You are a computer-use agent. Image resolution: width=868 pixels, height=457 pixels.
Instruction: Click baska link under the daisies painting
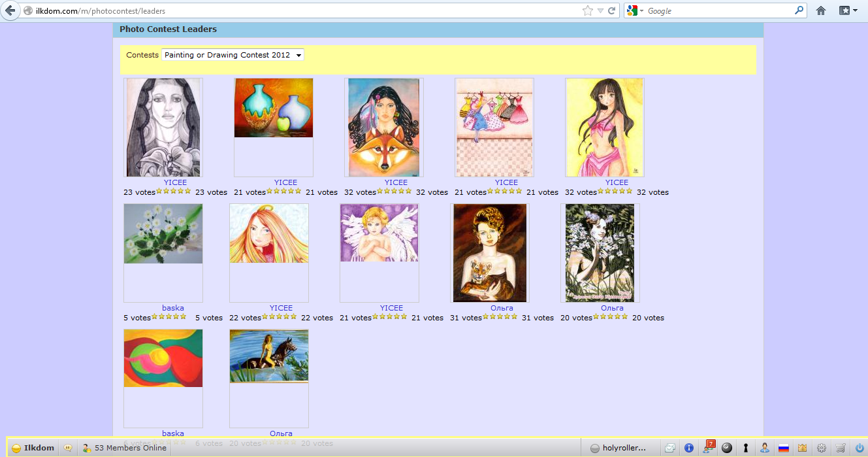pyautogui.click(x=173, y=308)
